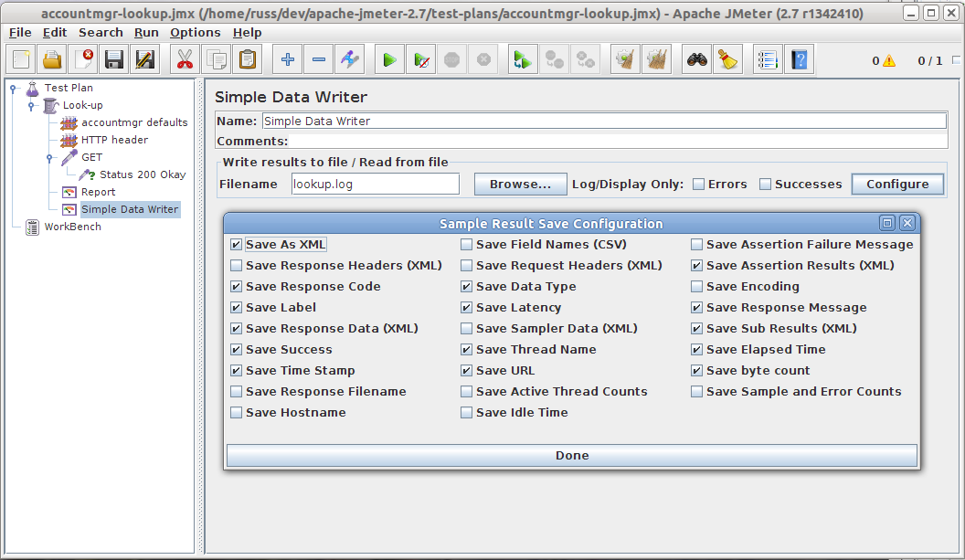
Task: Collapse the GET sampler node
Action: click(50, 158)
